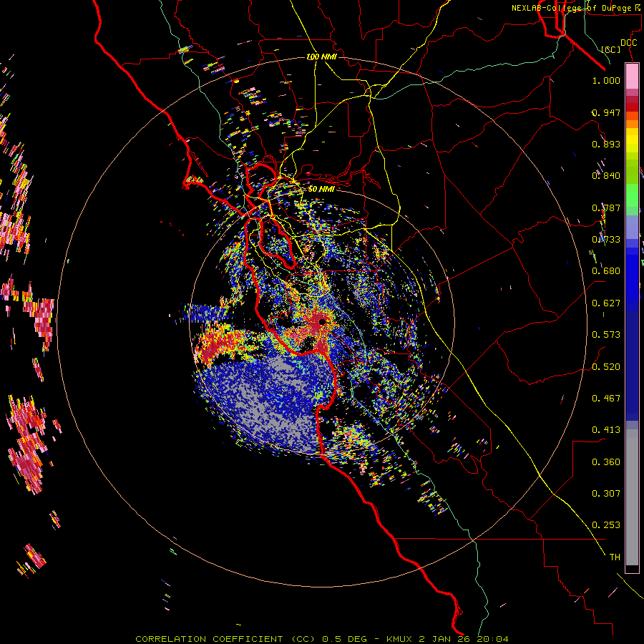Click the [CC] label above the color scale

(x=611, y=49)
